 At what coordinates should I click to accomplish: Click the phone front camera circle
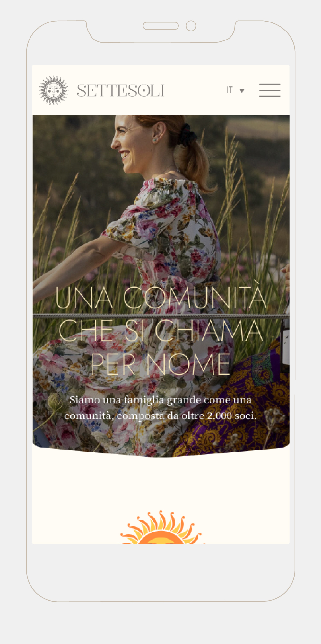[x=191, y=26]
